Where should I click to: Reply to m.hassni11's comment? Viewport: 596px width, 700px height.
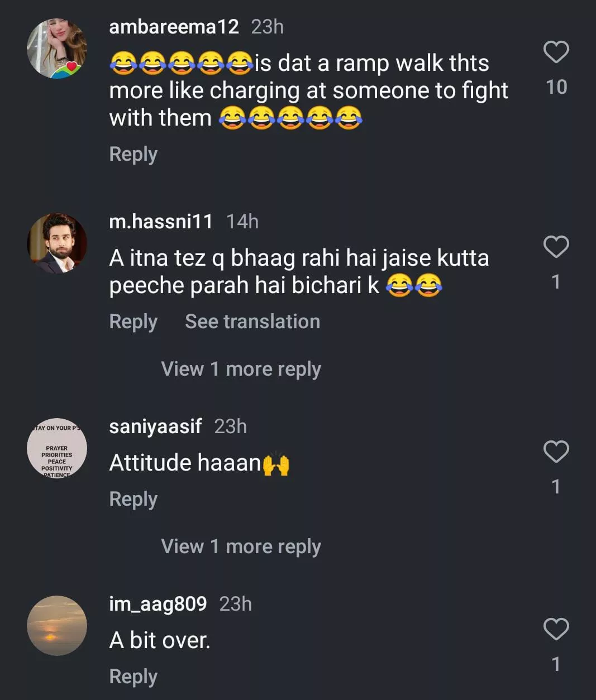click(x=133, y=322)
